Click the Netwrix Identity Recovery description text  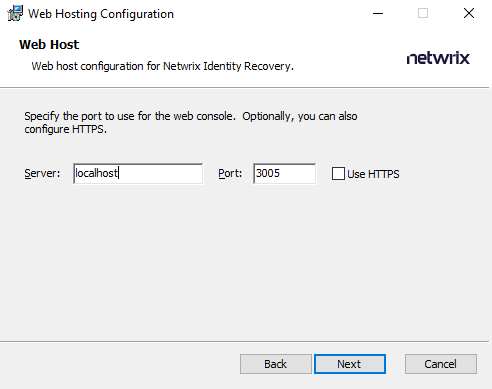[162, 66]
